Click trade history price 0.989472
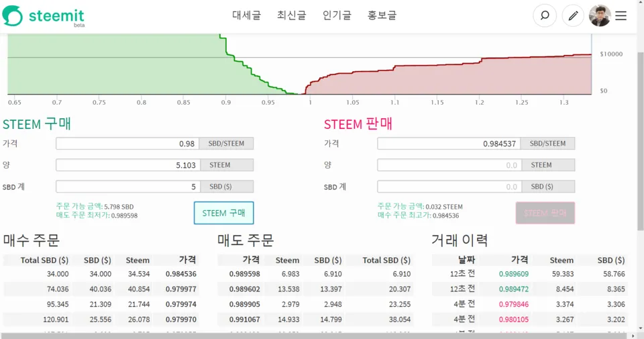Viewport: 644px width, 339px height. pos(514,289)
